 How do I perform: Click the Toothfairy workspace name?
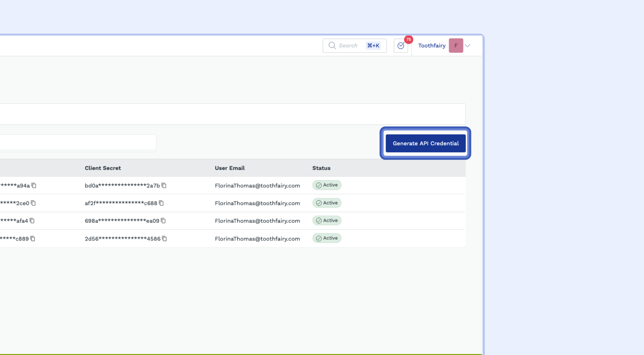click(432, 45)
